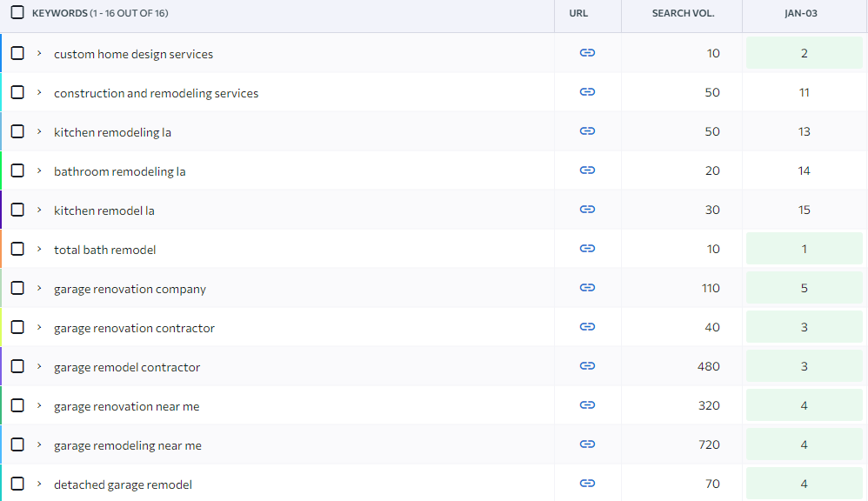Viewport: 868px width, 501px height.
Task: Select checkbox for detached garage remodel
Action: pos(17,484)
